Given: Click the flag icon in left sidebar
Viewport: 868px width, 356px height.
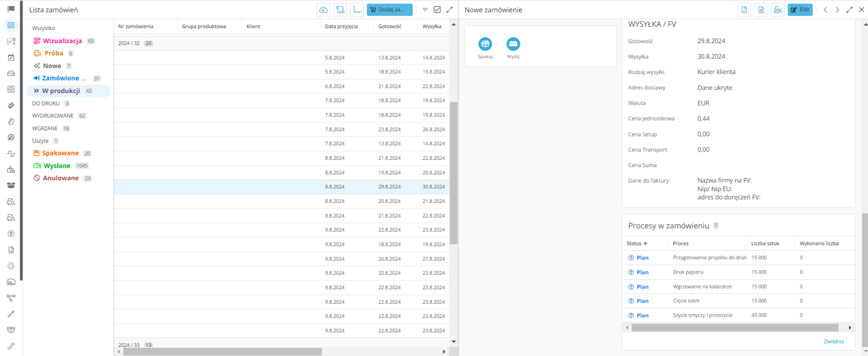Looking at the screenshot, I should coord(11,9).
